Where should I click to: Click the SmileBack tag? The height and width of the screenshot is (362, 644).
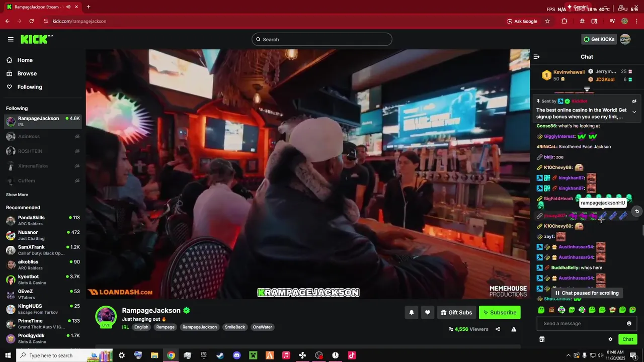pos(235,327)
